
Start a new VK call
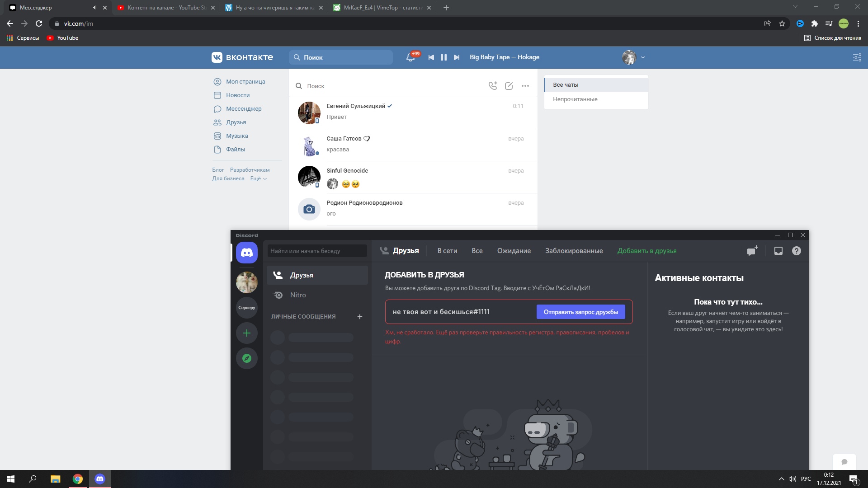(x=493, y=86)
